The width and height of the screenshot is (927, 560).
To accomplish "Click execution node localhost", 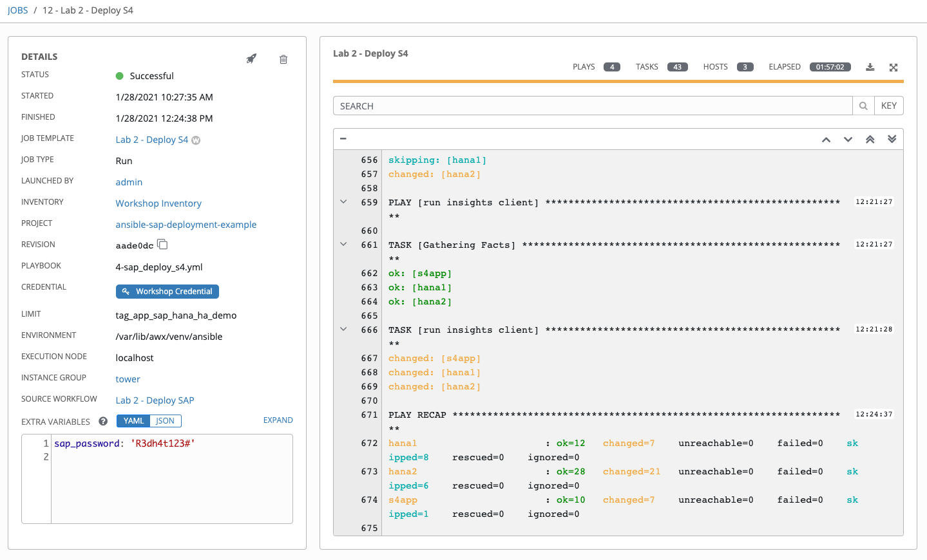I will point(135,358).
